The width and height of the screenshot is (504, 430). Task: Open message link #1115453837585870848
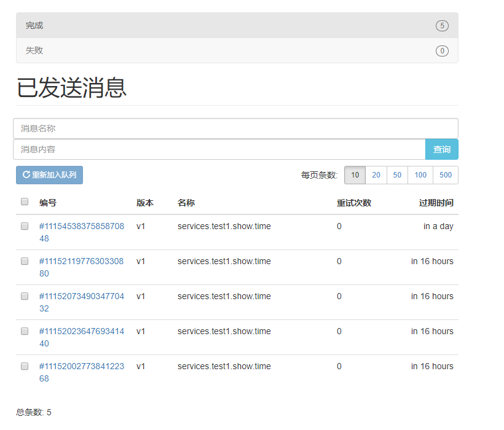[x=82, y=232]
